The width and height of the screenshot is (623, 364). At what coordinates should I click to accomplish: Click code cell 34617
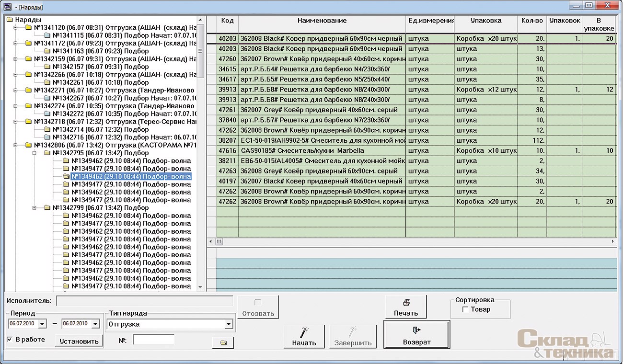pos(227,80)
